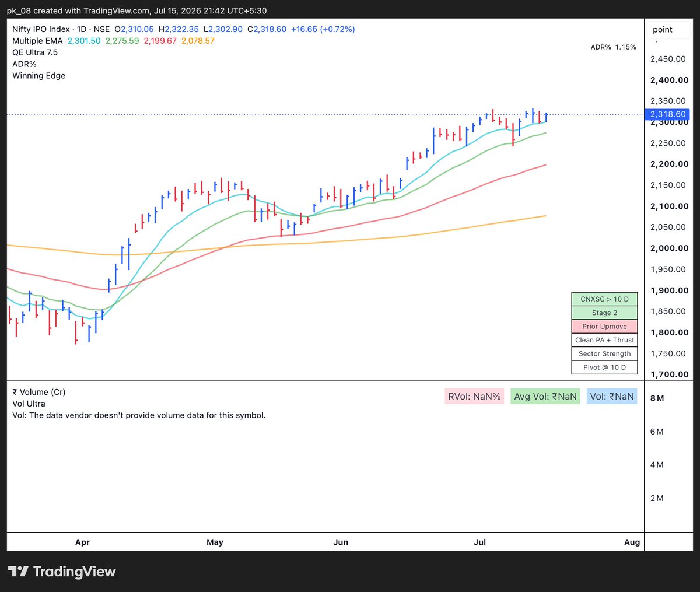Click the Apr label on time axis

click(x=82, y=542)
